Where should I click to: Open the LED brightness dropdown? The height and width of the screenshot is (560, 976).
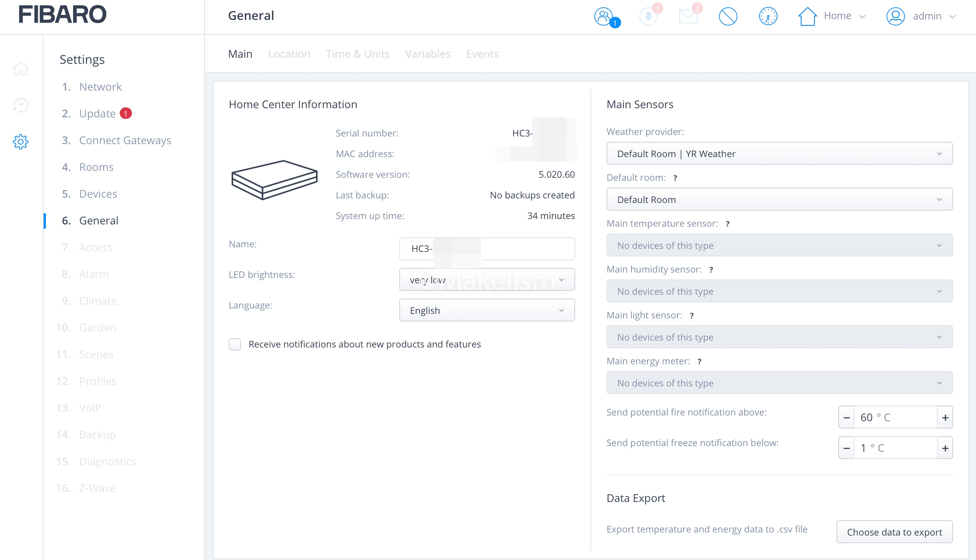click(x=486, y=280)
